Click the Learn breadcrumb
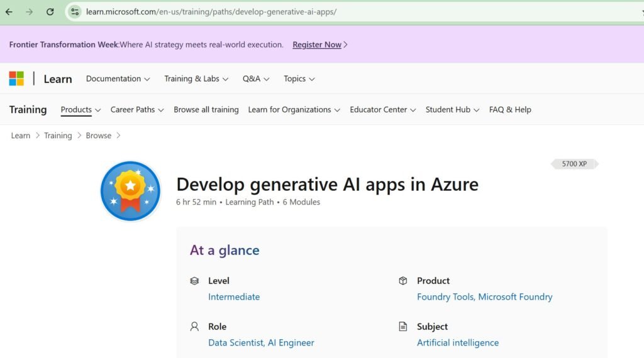 click(21, 135)
